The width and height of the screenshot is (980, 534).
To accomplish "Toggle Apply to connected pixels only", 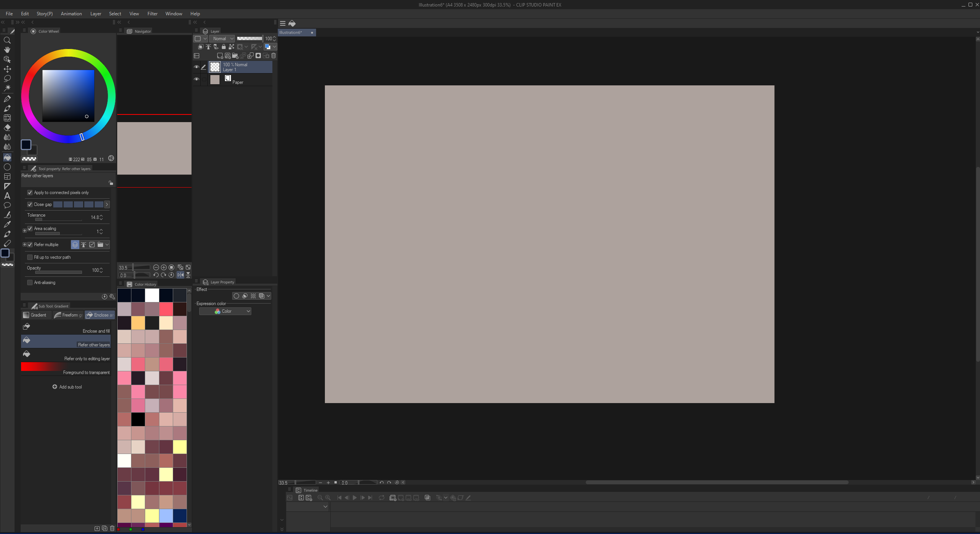I will point(30,193).
